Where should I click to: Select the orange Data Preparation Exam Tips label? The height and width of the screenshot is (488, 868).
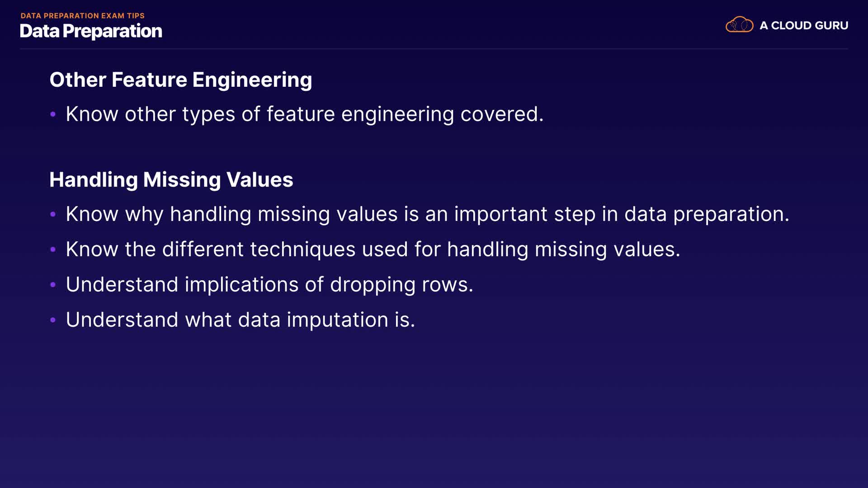pyautogui.click(x=82, y=16)
